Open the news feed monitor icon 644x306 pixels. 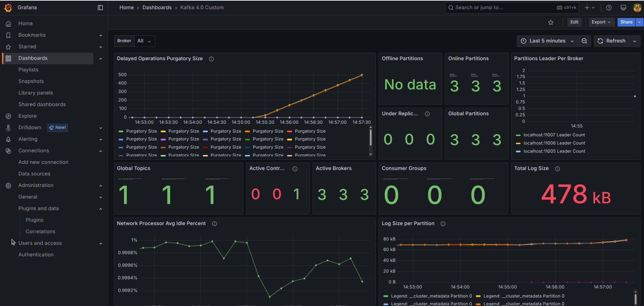[x=623, y=7]
